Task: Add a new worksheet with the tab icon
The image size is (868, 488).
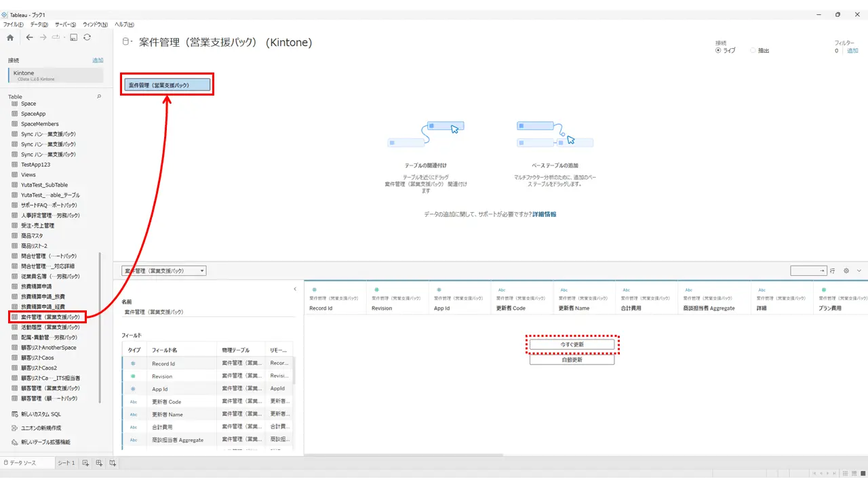Action: click(85, 463)
